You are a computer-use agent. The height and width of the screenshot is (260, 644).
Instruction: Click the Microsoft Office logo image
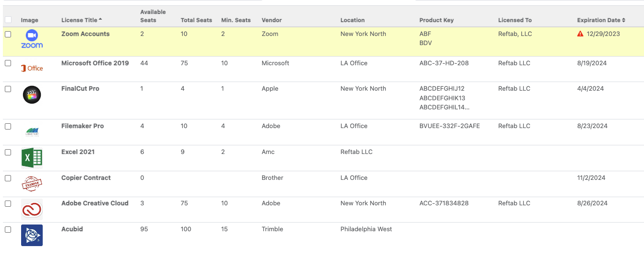click(x=32, y=69)
